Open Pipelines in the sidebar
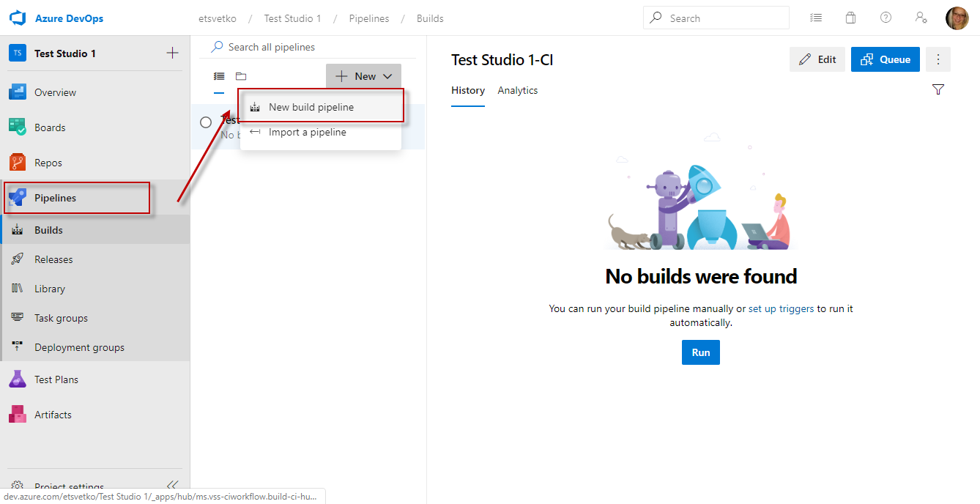This screenshot has height=504, width=980. 95,198
